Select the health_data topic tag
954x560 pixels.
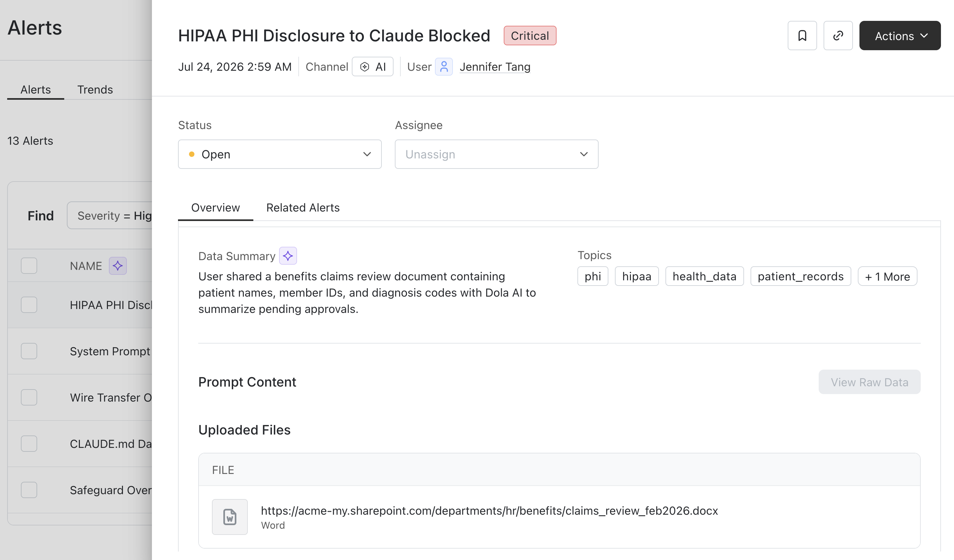coord(704,276)
